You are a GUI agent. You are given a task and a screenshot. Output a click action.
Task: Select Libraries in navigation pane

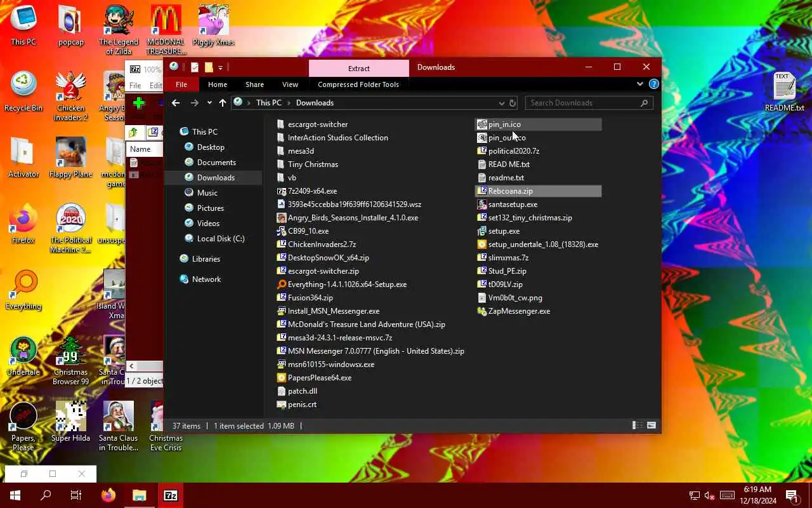click(206, 258)
